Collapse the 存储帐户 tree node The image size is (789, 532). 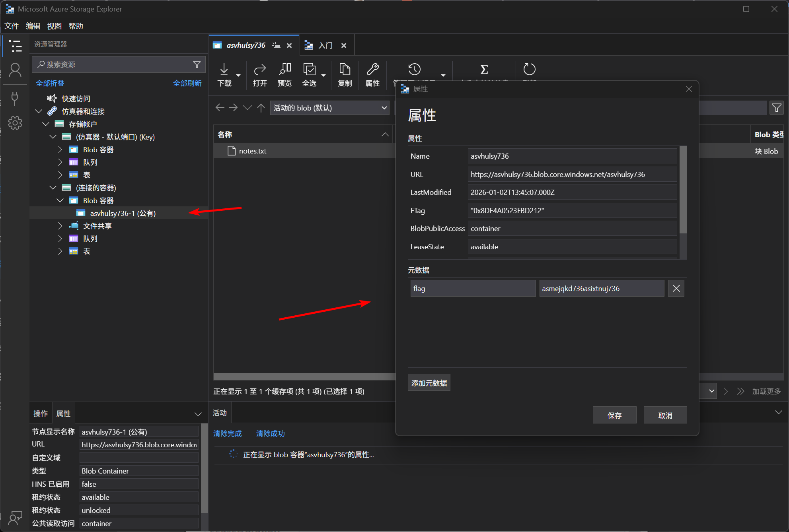pyautogui.click(x=46, y=124)
